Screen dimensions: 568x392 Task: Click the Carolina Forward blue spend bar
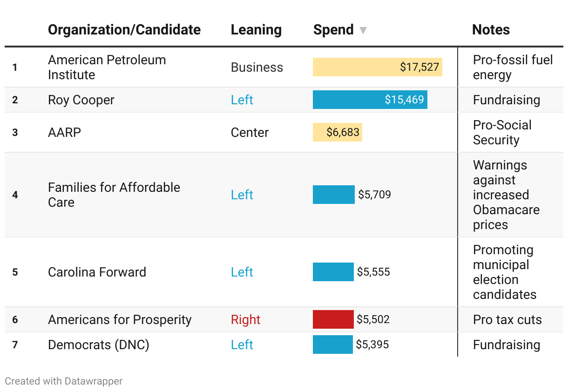[x=333, y=272]
